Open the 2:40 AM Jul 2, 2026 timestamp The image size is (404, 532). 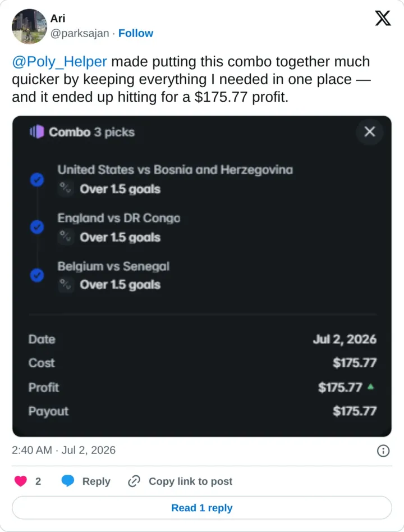click(x=64, y=450)
